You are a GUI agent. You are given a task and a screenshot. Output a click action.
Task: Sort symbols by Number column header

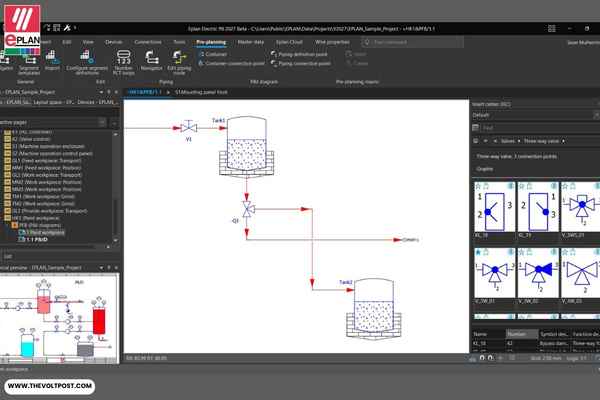(x=522, y=334)
